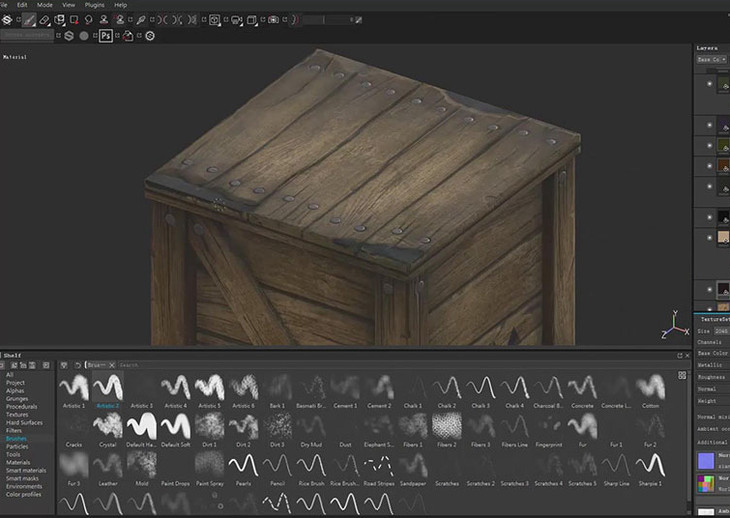730x518 pixels.
Task: Open the Mode menu
Action: coord(45,5)
